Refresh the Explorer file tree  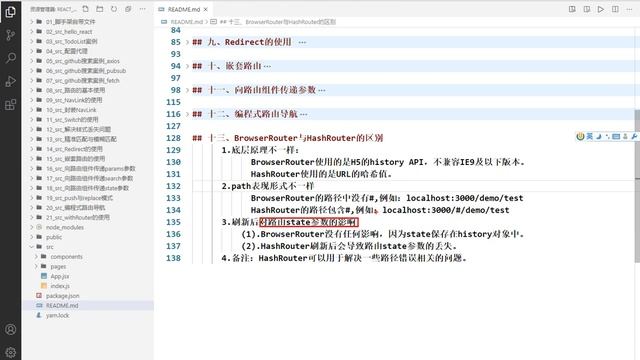coord(114,9)
